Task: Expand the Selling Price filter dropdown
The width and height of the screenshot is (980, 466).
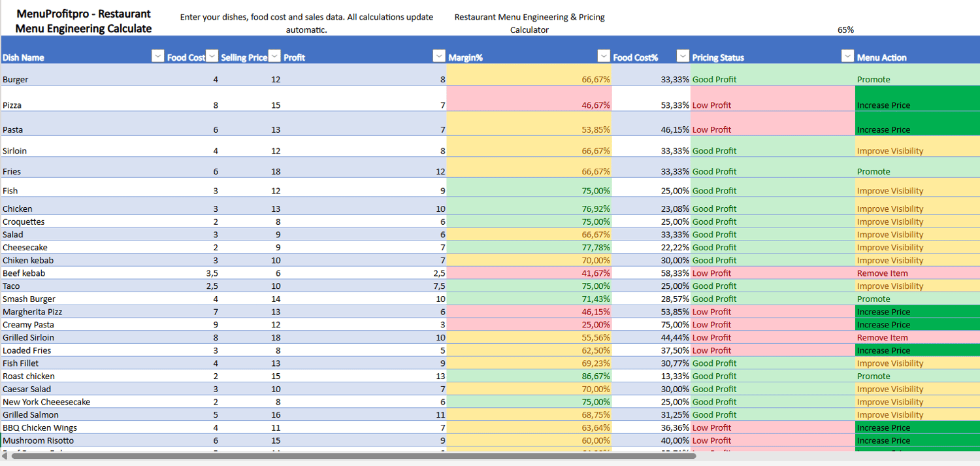Action: (274, 56)
